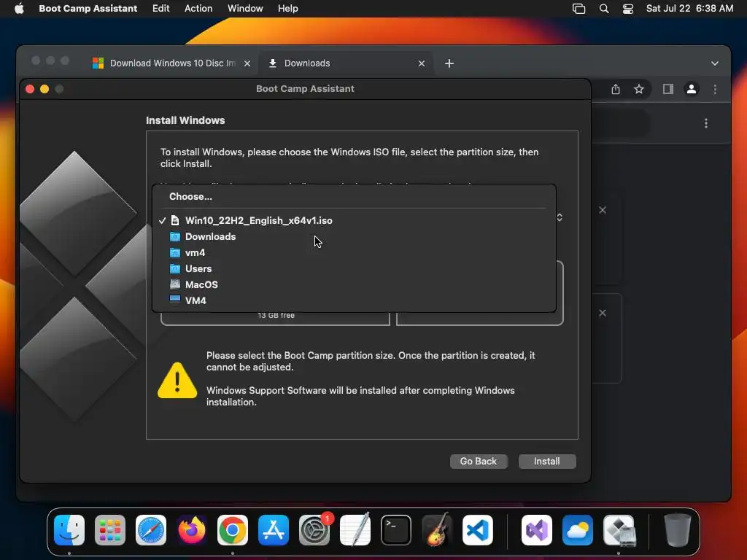The image size is (747, 560).
Task: Choose lowercase vm4 home folder entry
Action: 354,252
